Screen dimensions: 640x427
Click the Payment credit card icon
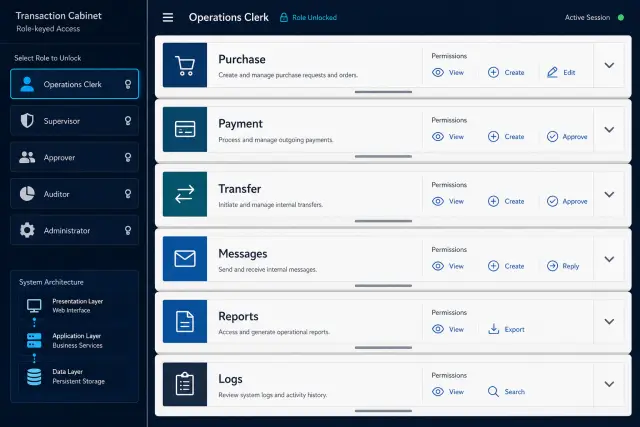click(x=185, y=129)
